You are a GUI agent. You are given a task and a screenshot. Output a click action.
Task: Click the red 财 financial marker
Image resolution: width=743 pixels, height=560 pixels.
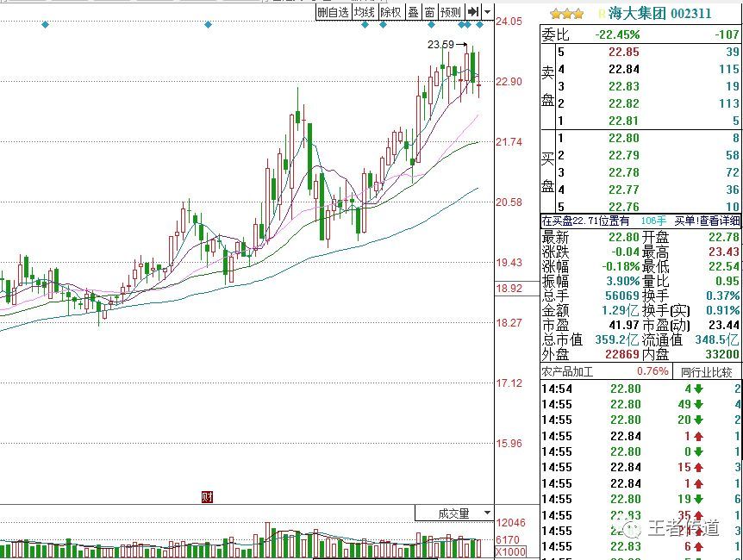pyautogui.click(x=207, y=497)
